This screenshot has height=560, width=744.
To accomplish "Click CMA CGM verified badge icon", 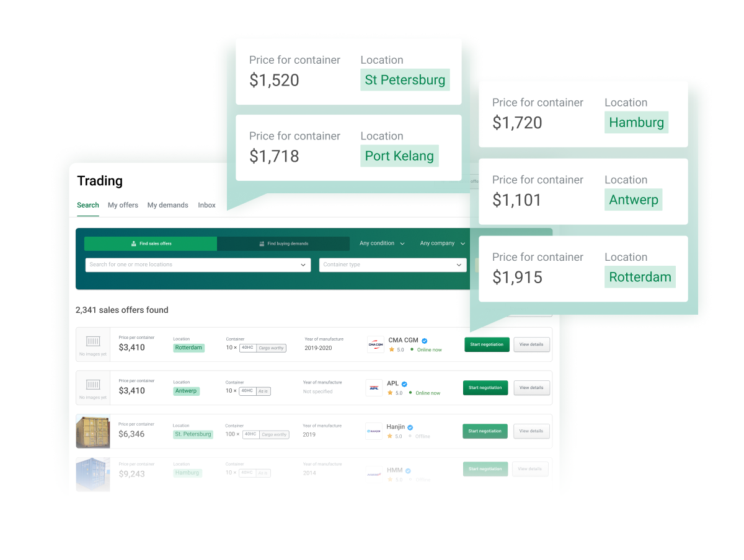I will tap(425, 341).
